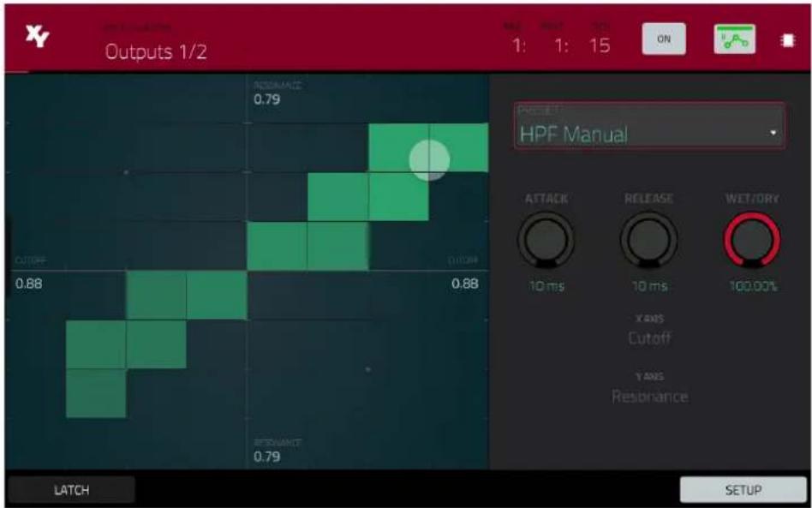
Task: Click the top Resonance 0.79 readout
Action: pos(266,99)
